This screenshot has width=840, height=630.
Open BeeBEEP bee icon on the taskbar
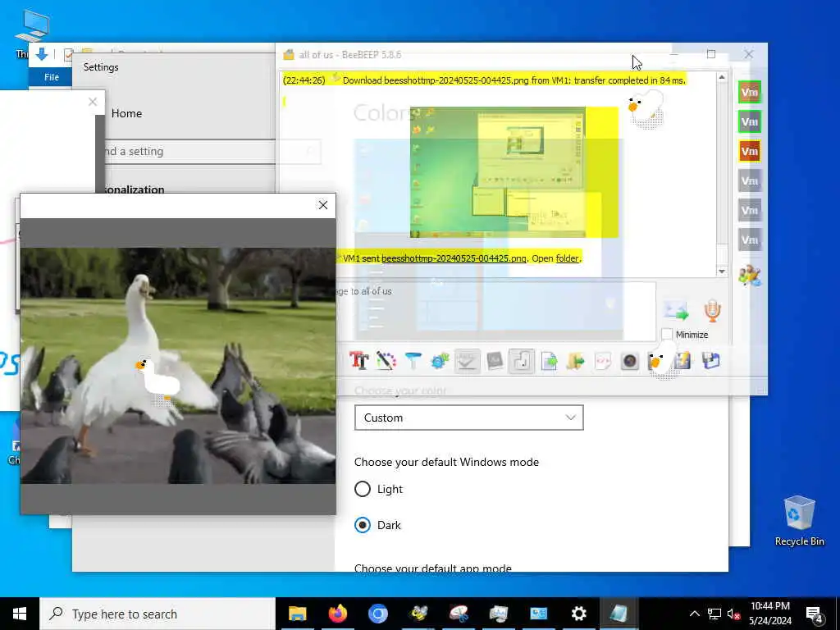click(418, 614)
